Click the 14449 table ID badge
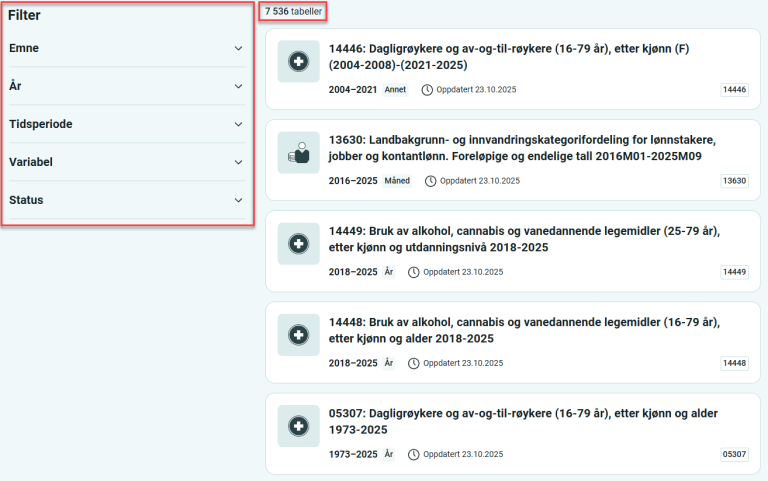This screenshot has width=768, height=481. (x=734, y=272)
